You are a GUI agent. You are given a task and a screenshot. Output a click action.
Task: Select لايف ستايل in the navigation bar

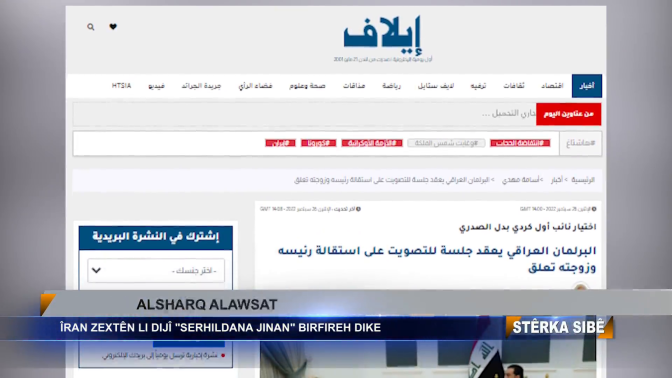click(x=436, y=86)
